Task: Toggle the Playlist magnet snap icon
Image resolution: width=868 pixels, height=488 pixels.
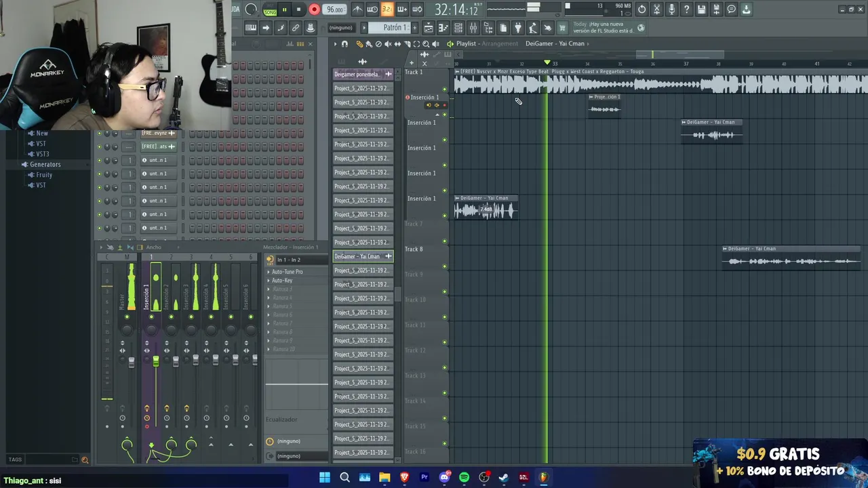Action: pyautogui.click(x=344, y=44)
